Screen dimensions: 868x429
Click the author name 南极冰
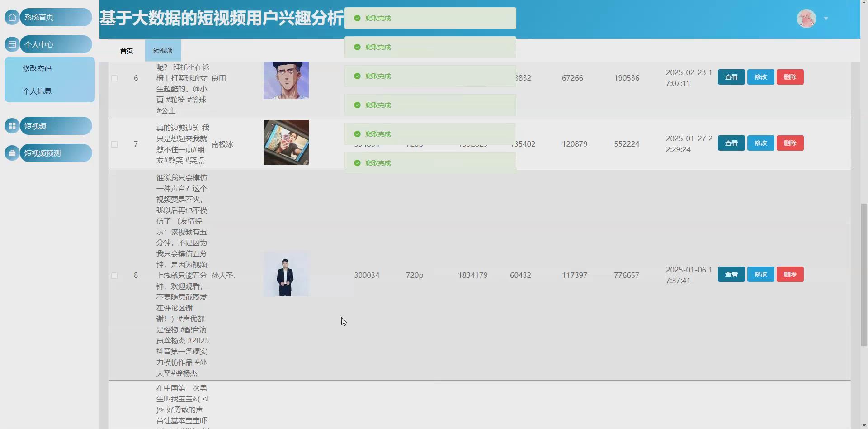(222, 144)
